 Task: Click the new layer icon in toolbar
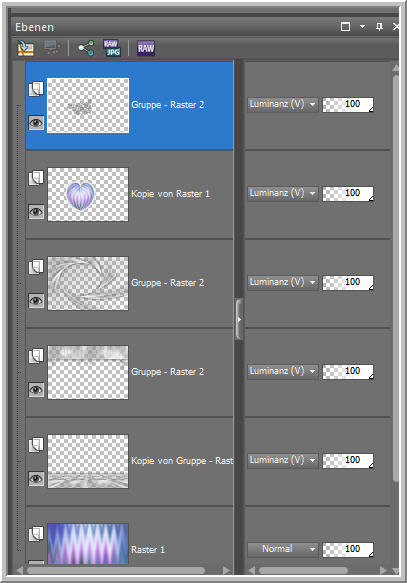[26, 48]
